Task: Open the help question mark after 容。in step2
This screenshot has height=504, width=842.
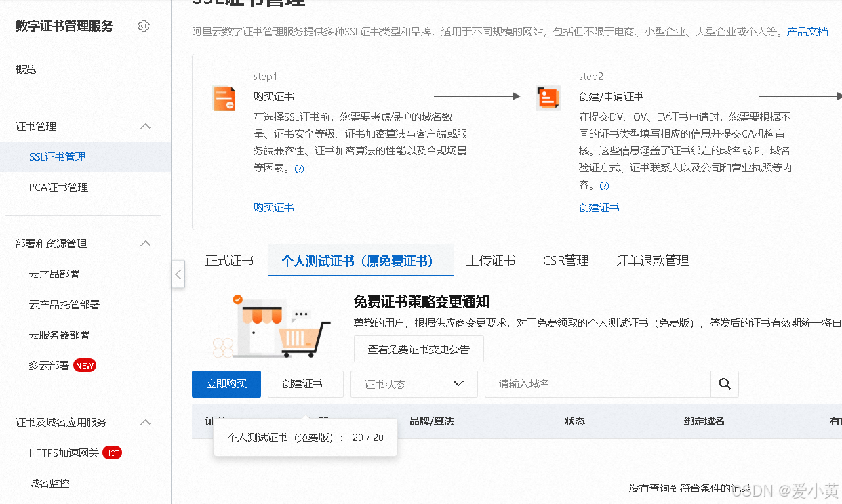Action: pyautogui.click(x=604, y=186)
